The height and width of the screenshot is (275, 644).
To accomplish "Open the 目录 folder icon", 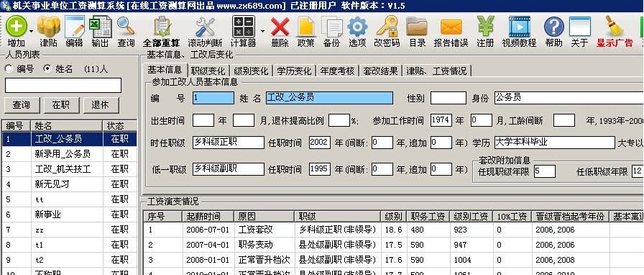I will tap(417, 27).
